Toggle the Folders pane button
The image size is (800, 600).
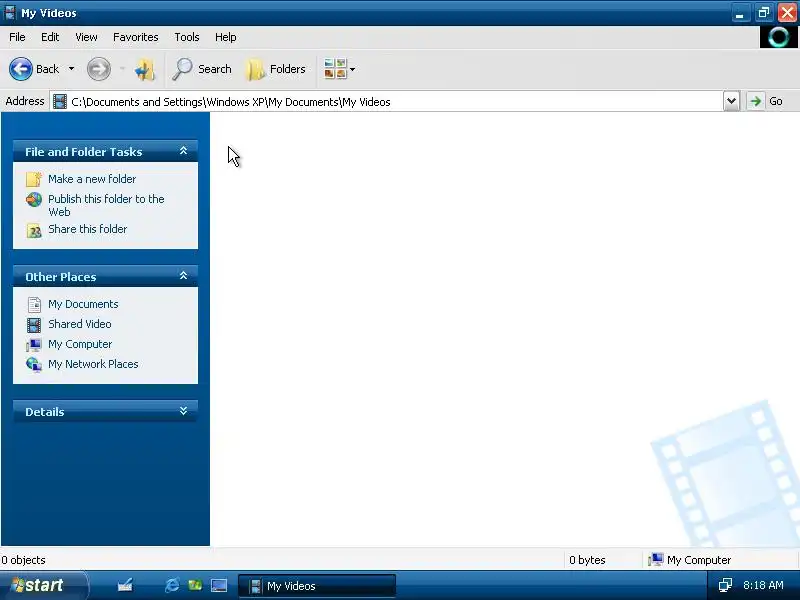coord(276,69)
